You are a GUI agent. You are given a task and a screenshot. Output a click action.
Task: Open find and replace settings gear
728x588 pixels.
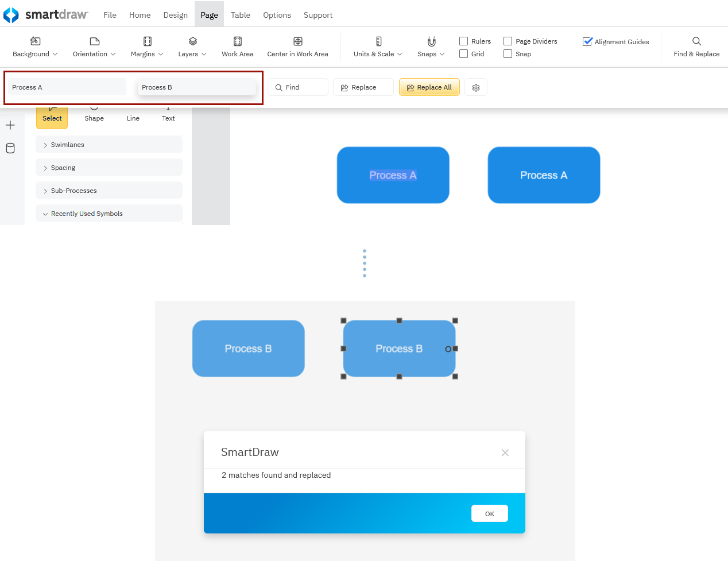[475, 88]
